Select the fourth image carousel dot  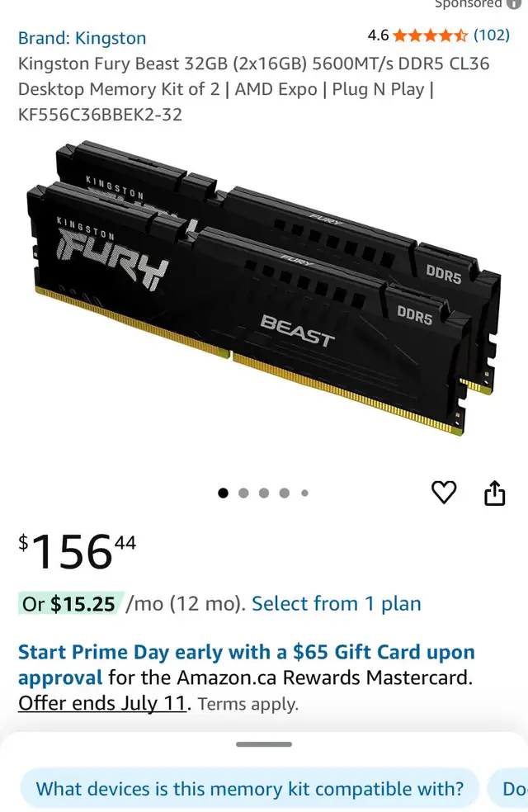284,493
